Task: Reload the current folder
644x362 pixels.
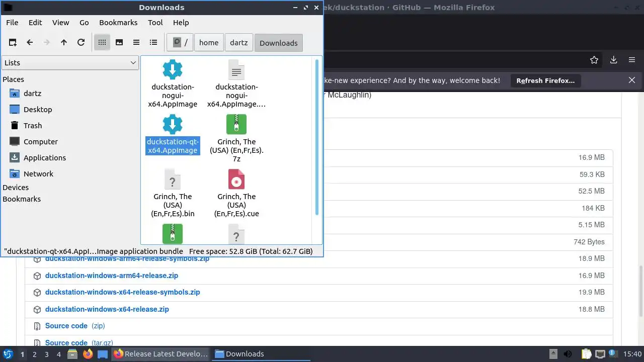Action: point(81,43)
